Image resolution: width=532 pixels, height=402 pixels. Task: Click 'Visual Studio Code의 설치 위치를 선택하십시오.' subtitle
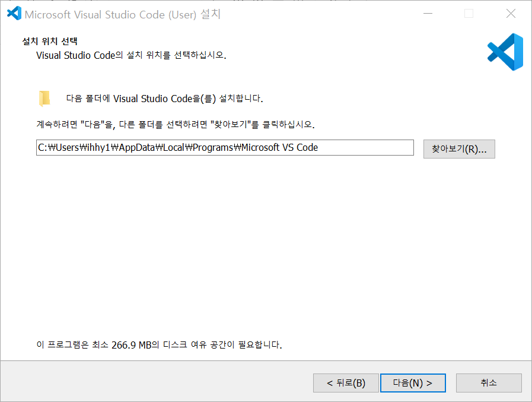coord(131,55)
